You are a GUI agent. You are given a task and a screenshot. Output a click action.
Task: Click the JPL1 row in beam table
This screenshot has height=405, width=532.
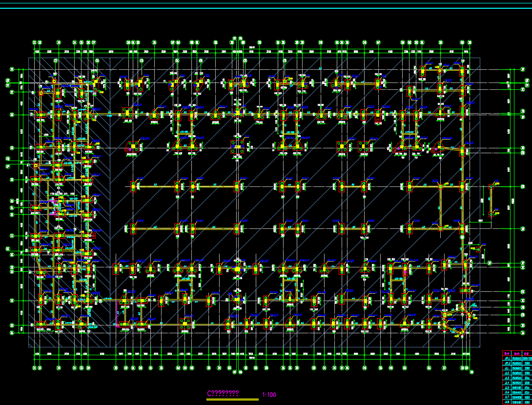(507, 358)
